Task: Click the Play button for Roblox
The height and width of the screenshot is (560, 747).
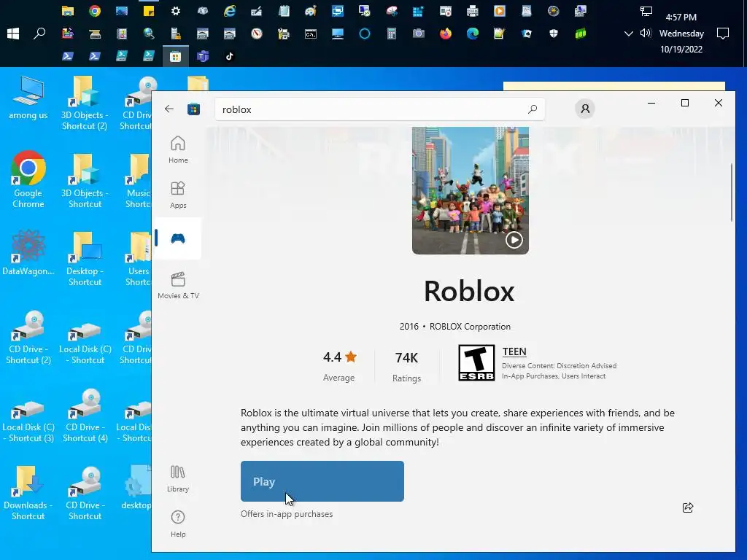Action: pyautogui.click(x=322, y=481)
